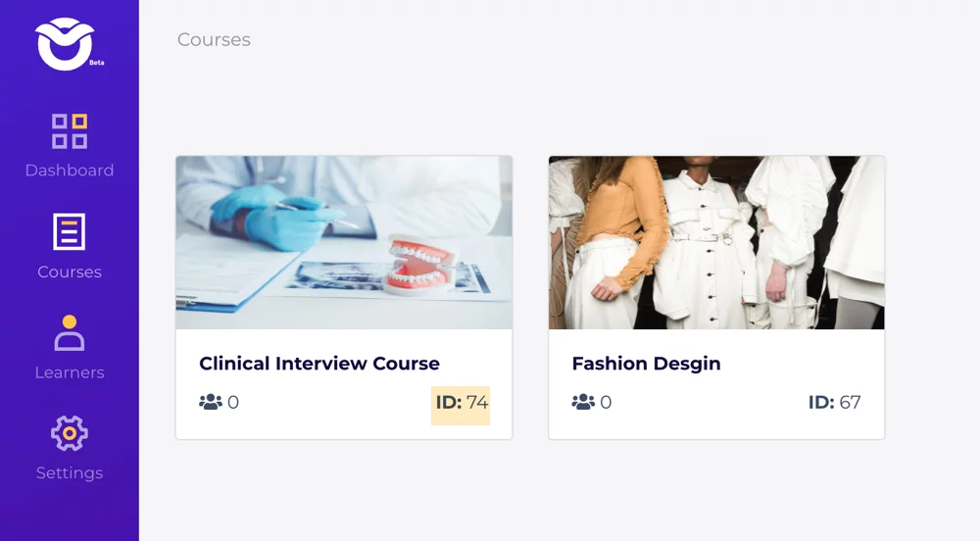This screenshot has height=541, width=980.
Task: Select the Courses sidebar label
Action: (70, 271)
